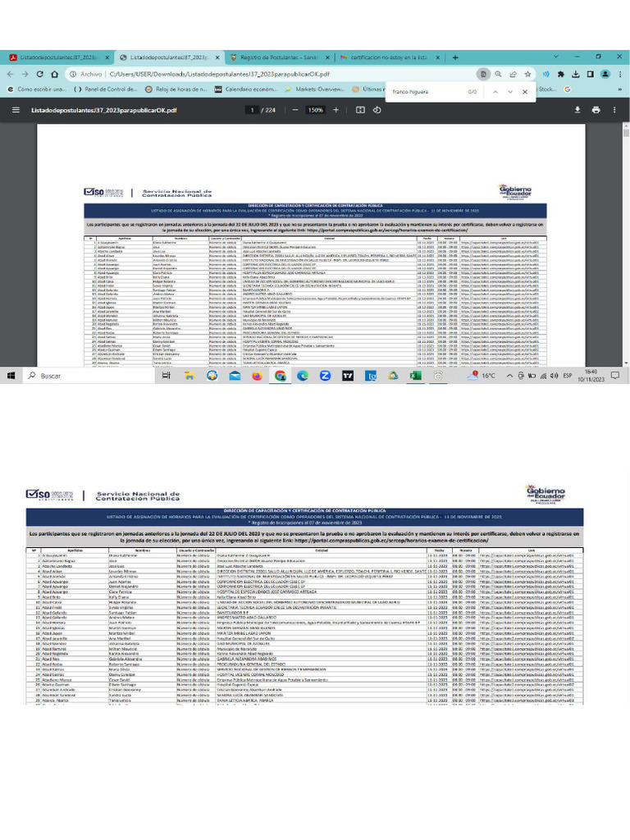
Task: Go back in browser history
Action: click(x=11, y=74)
